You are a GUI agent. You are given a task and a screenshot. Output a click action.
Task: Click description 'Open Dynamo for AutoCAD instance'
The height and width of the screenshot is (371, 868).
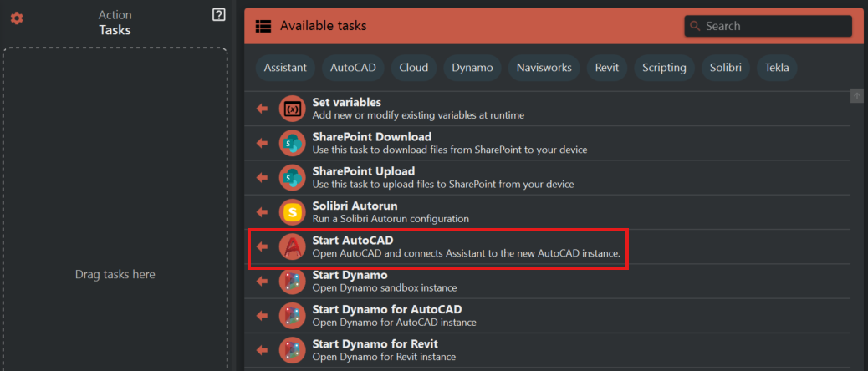[394, 323]
